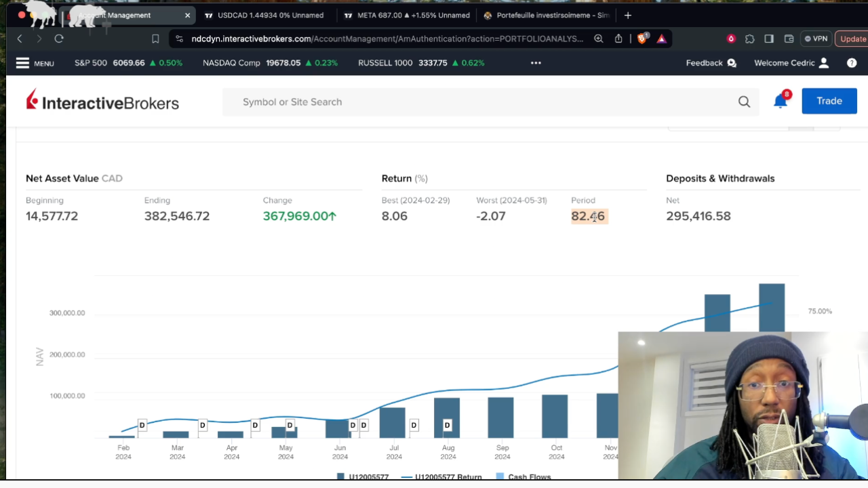Click the D marker on May bar
The image size is (868, 488).
[x=290, y=426]
